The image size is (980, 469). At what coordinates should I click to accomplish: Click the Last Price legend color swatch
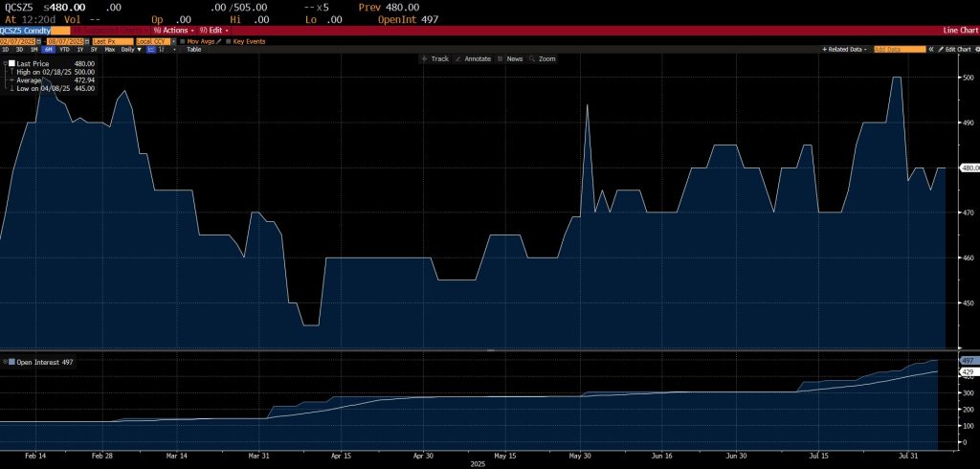(x=12, y=63)
